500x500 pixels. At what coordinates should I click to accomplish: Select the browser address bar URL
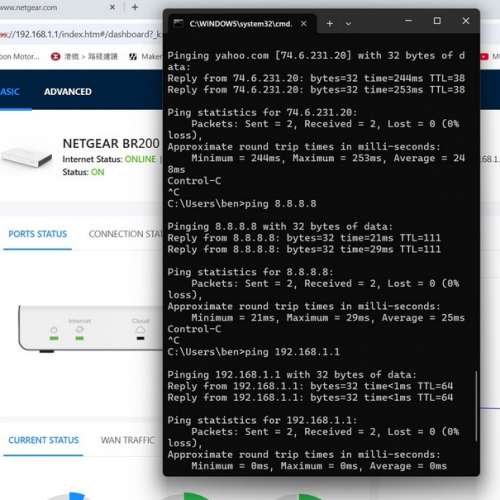click(x=81, y=34)
